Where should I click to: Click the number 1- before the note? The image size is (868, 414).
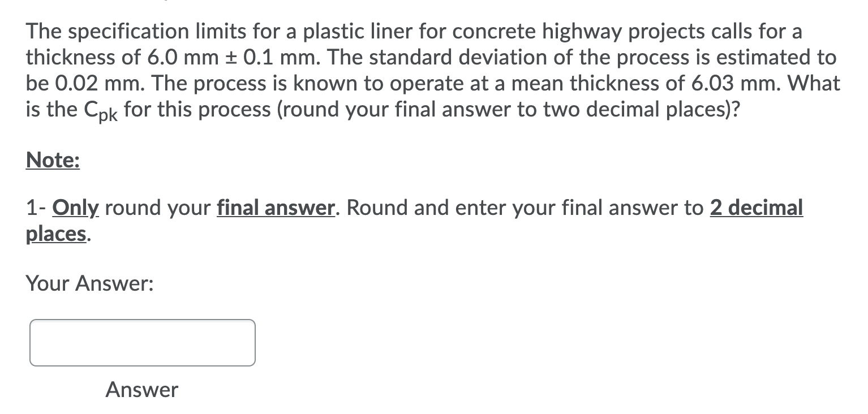click(x=36, y=208)
